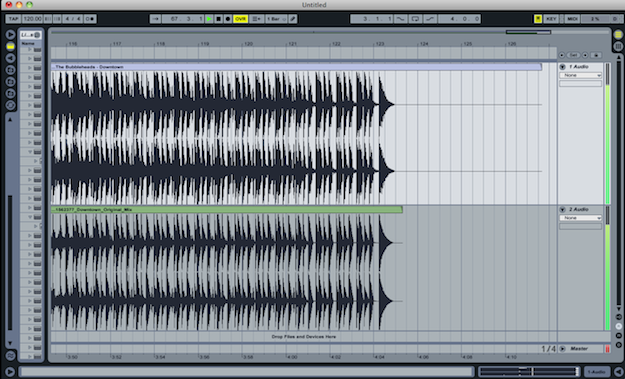Show the In/Out section selector button
Image resolution: width=625 pixels, height=379 pixels.
[619, 317]
